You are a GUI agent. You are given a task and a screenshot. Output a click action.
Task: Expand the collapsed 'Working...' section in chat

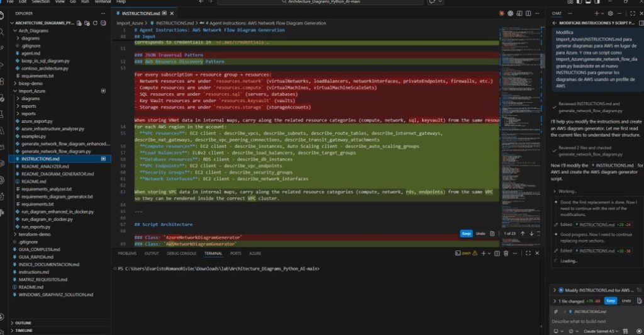pyautogui.click(x=553, y=191)
